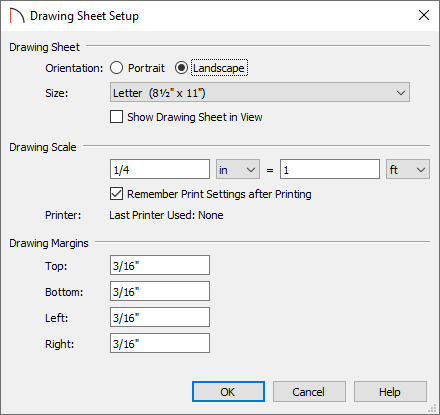Click the resize grip in the dialog corner

(x=432, y=408)
